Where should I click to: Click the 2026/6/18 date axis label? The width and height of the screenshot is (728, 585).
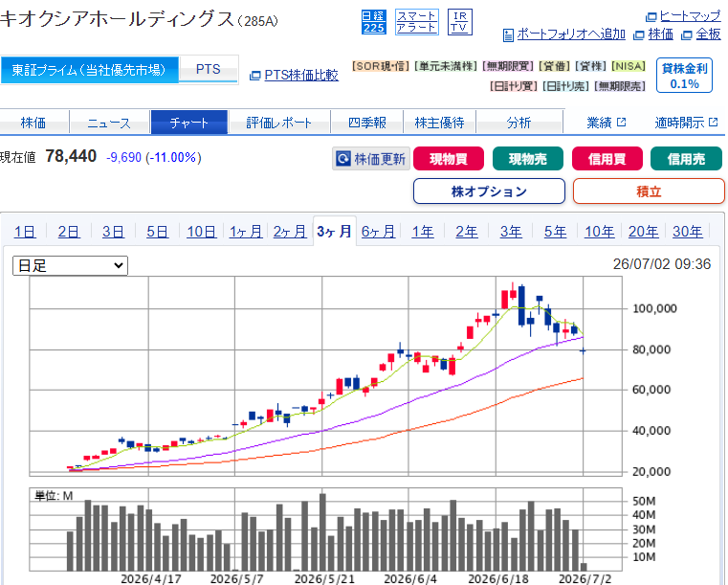[x=497, y=579]
